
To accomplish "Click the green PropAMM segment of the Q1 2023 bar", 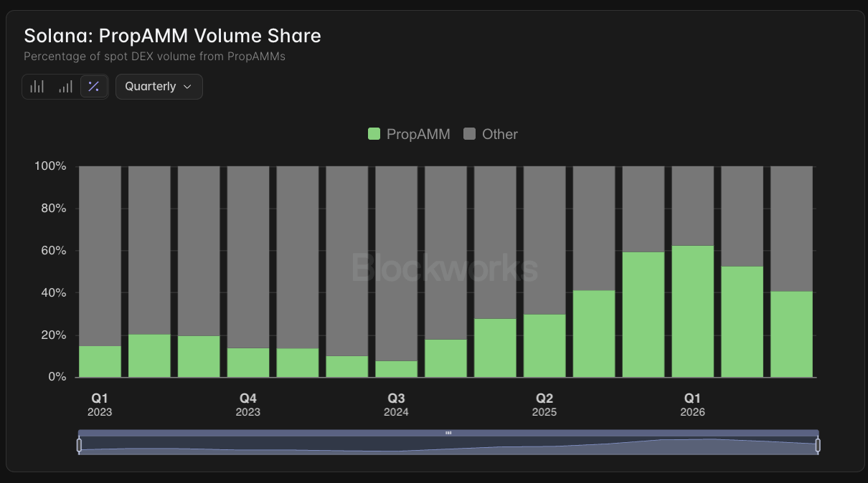I will (100, 361).
